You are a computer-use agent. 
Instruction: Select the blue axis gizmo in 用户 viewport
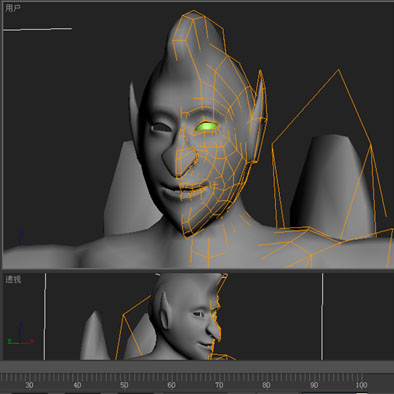(x=21, y=238)
